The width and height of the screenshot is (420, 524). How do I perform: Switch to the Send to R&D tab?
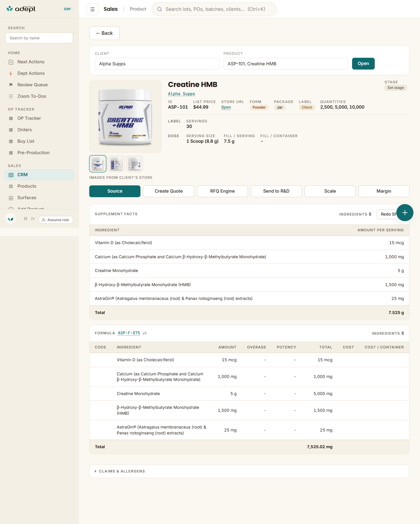point(276,191)
